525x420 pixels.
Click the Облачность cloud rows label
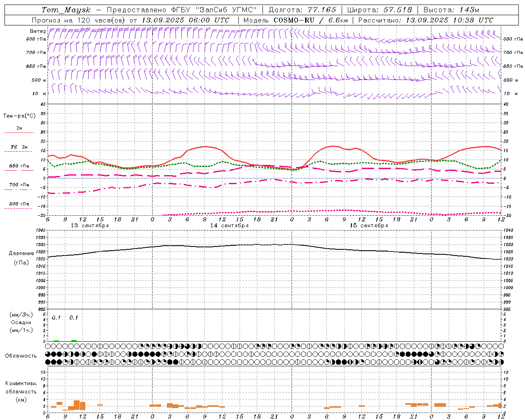coord(21,356)
